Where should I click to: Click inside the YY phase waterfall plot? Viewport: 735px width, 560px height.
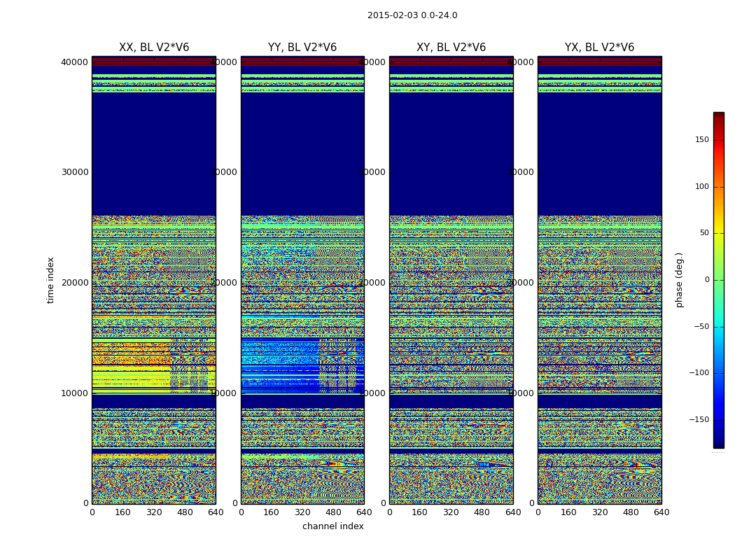click(x=302, y=280)
